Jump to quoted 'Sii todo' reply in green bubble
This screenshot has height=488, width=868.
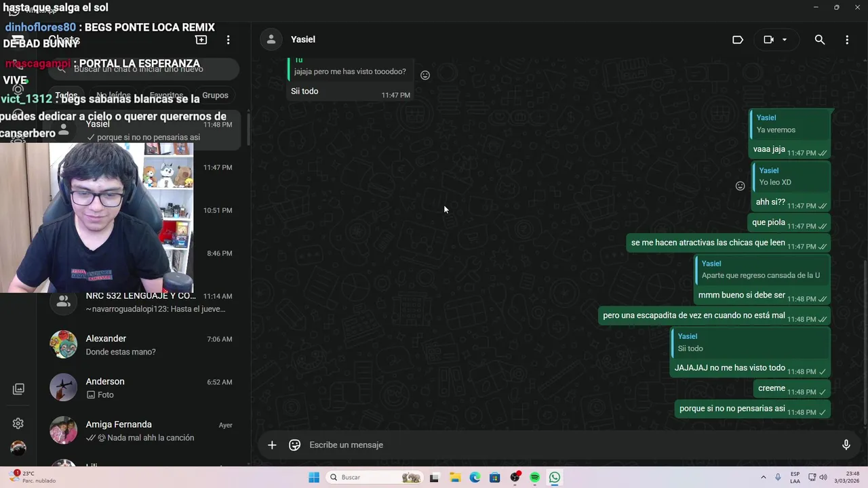[751, 342]
